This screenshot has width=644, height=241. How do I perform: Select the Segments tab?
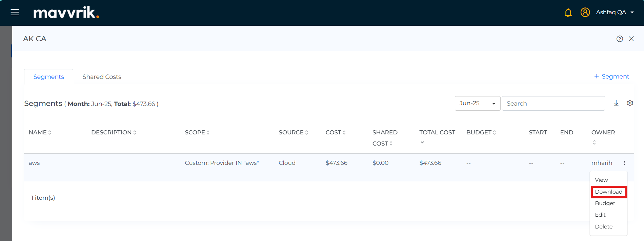49,77
